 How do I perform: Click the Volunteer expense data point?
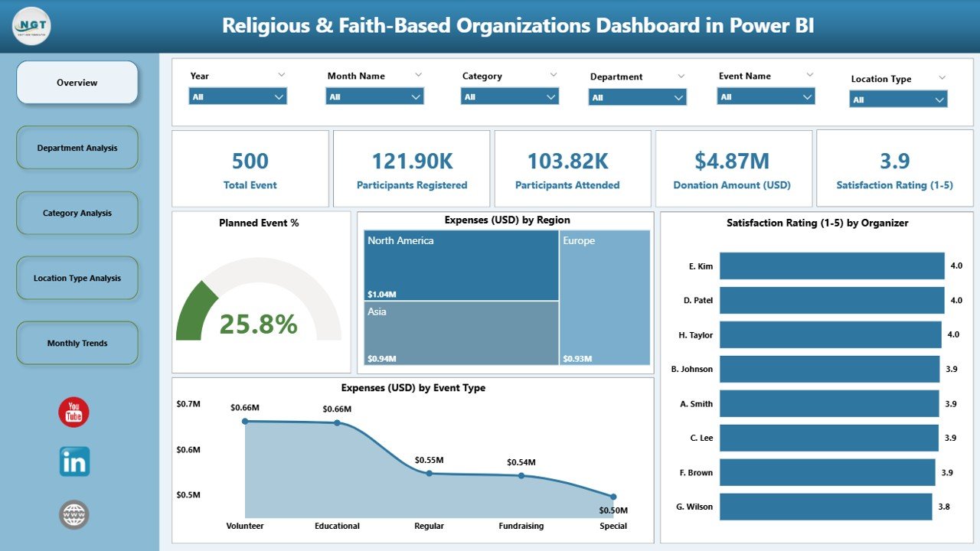(x=245, y=420)
